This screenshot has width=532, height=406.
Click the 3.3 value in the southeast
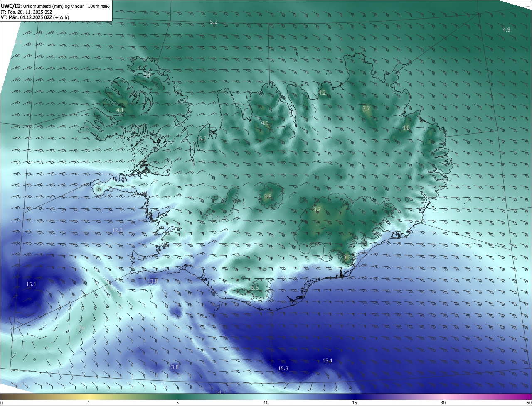point(347,257)
